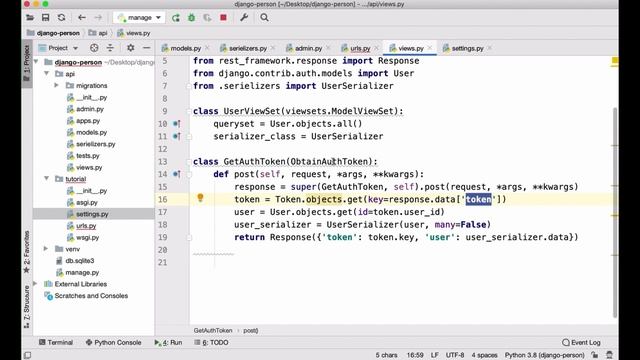The width and height of the screenshot is (640, 360).
Task: Start debugging with the bug icon
Action: 191,18
